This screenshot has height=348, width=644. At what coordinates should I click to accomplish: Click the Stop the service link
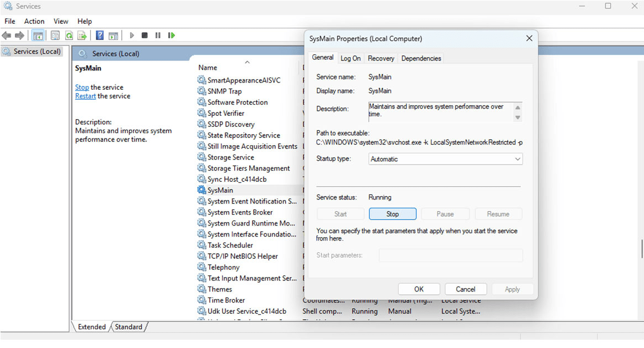pyautogui.click(x=82, y=87)
